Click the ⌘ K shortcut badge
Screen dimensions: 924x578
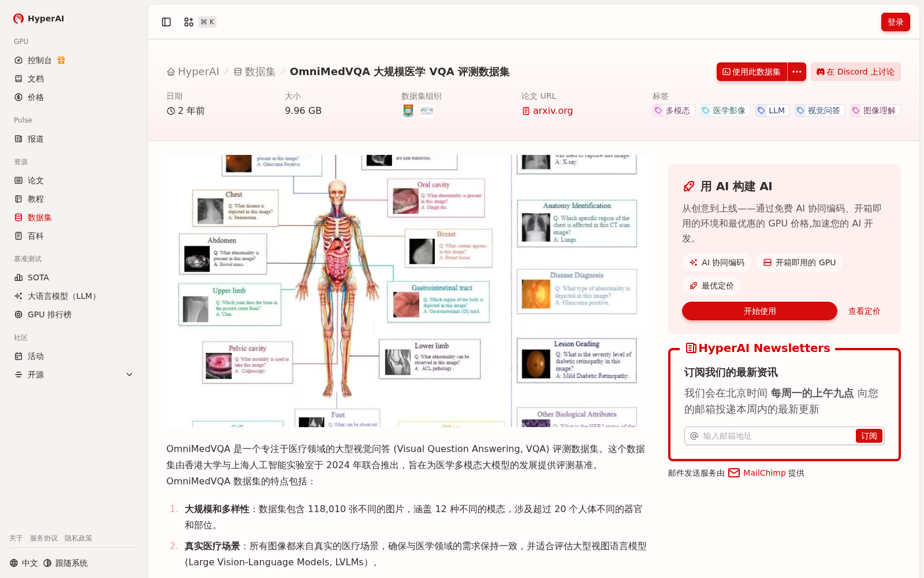click(x=207, y=22)
